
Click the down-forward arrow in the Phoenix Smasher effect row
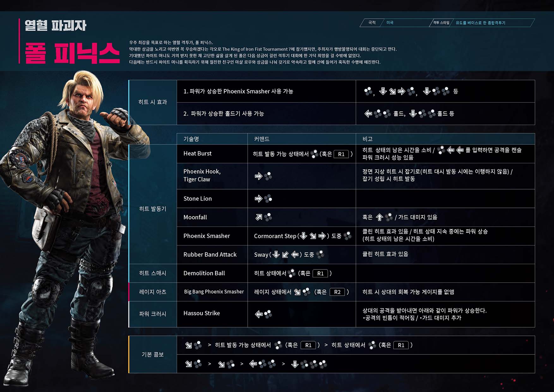pos(392,91)
